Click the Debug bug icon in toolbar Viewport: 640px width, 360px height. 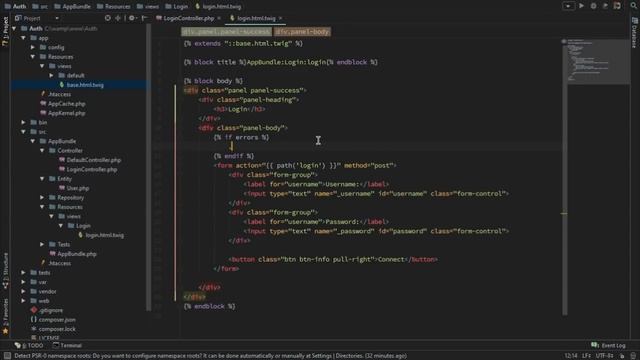(593, 6)
